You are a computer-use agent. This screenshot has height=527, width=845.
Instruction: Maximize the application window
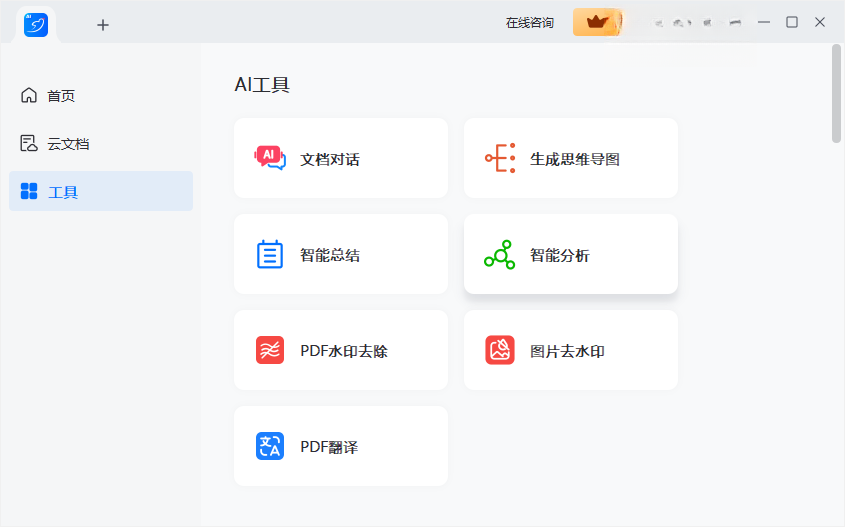(792, 22)
